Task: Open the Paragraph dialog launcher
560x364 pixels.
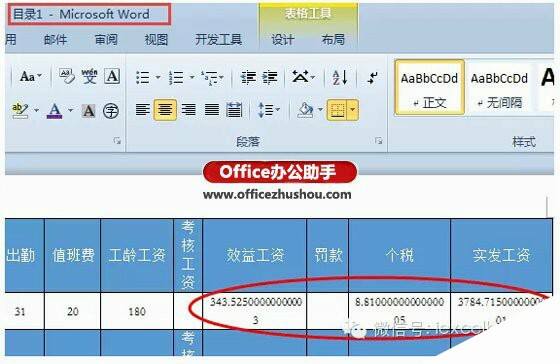Action: 379,141
